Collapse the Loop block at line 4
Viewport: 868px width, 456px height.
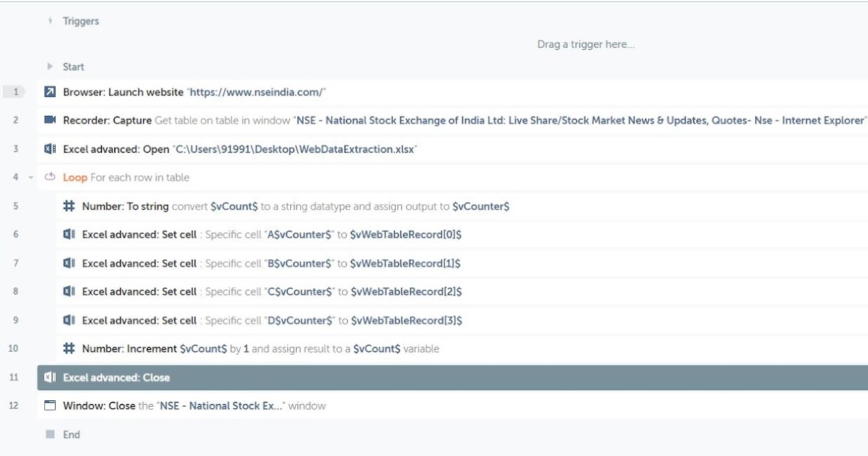pos(30,178)
